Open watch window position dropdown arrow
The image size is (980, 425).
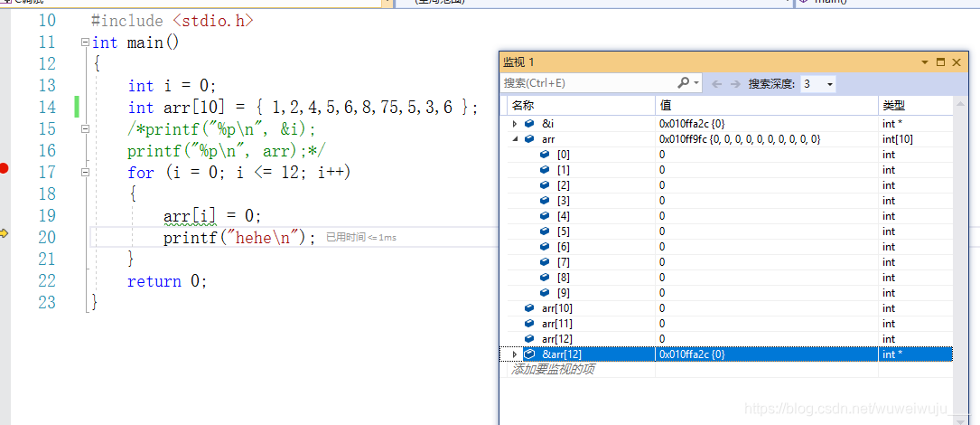coord(925,62)
